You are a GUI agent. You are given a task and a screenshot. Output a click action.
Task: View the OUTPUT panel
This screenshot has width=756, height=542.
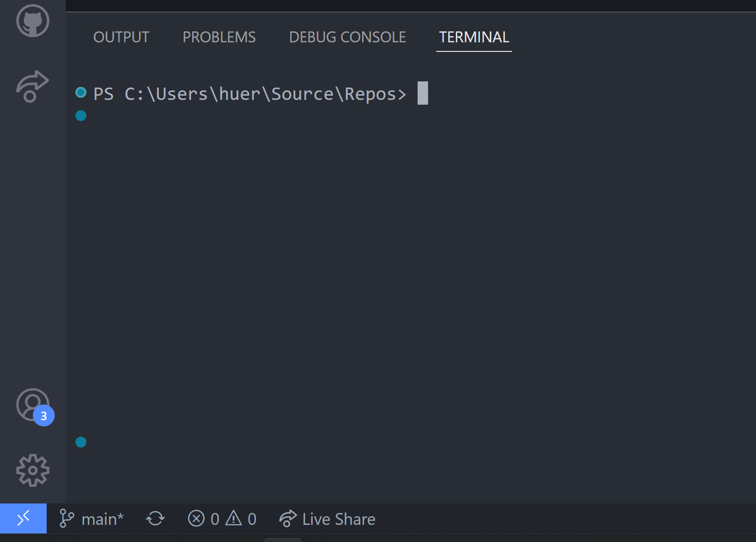[x=121, y=37]
